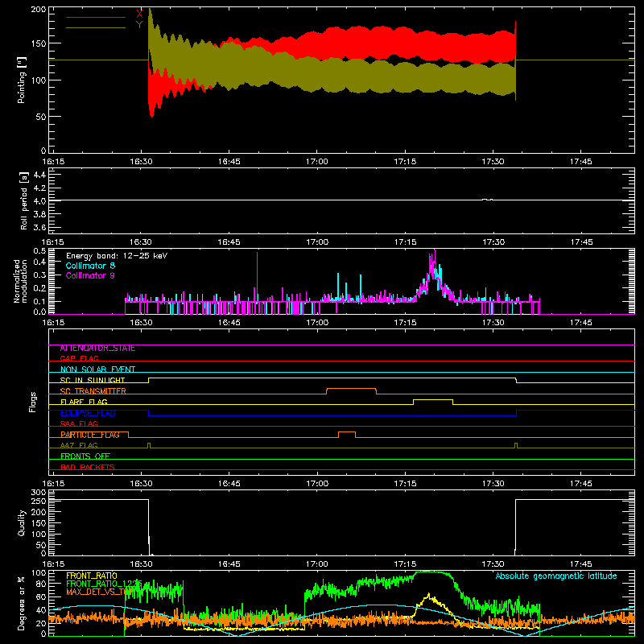This screenshot has height=644, width=644.
Task: Click the '200' tick on the Pointing axis
Action: pos(39,10)
